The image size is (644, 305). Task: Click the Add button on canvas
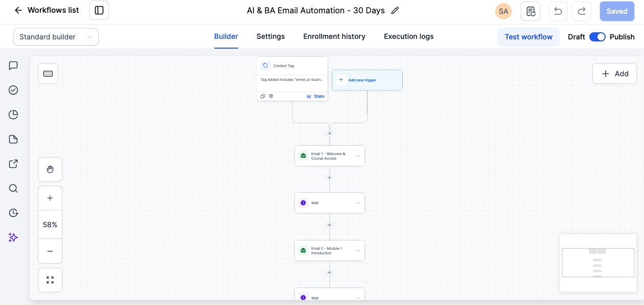click(614, 74)
